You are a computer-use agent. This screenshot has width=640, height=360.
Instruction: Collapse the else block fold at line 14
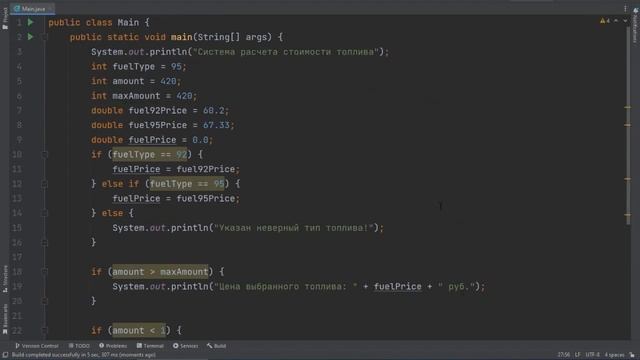pos(45,213)
